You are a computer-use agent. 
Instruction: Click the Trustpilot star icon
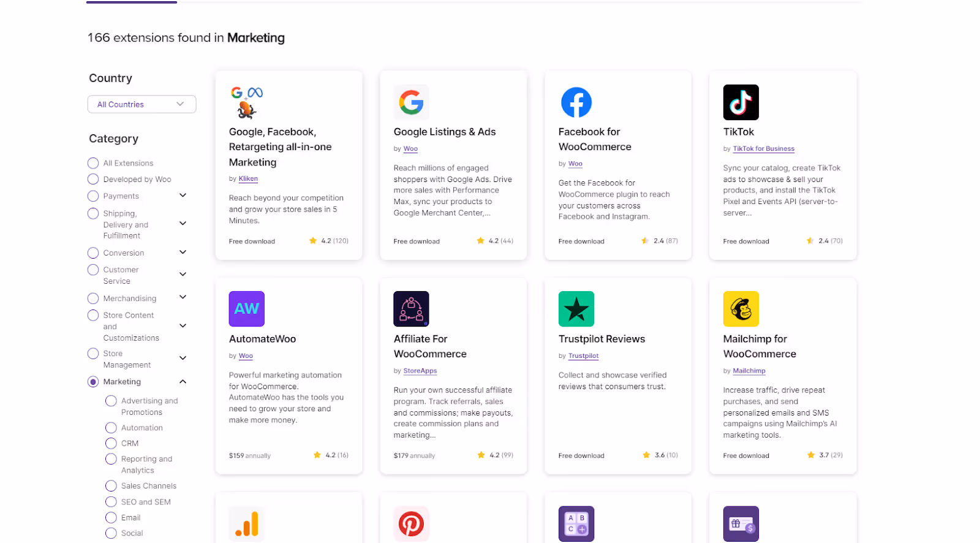(x=576, y=308)
